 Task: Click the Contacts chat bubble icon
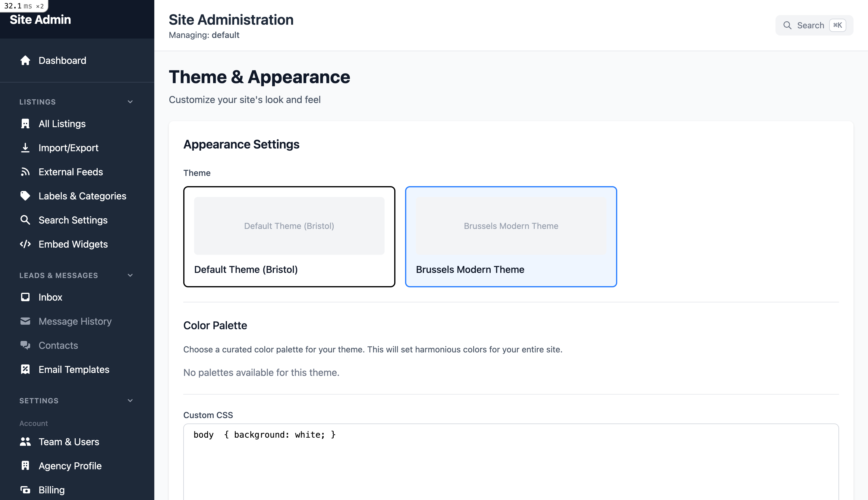(25, 345)
